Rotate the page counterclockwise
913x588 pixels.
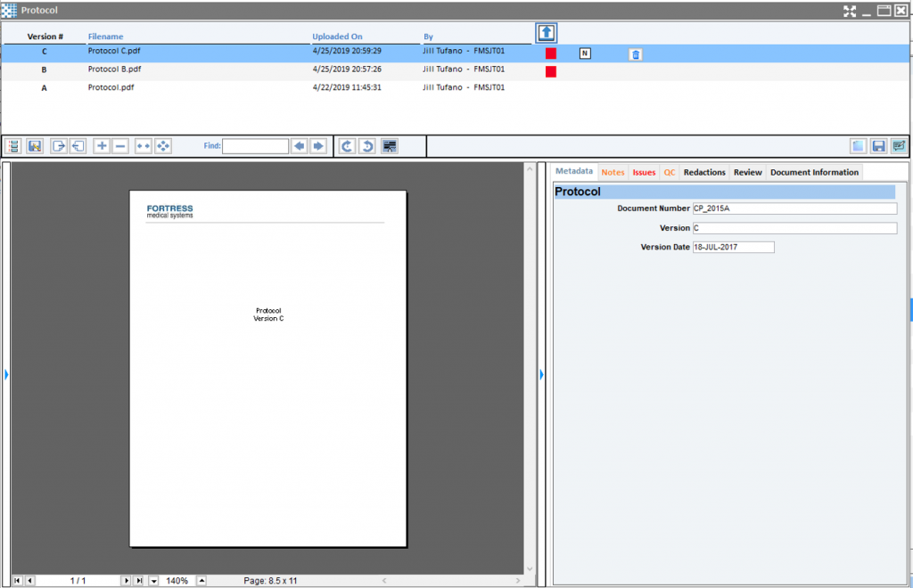pos(366,146)
